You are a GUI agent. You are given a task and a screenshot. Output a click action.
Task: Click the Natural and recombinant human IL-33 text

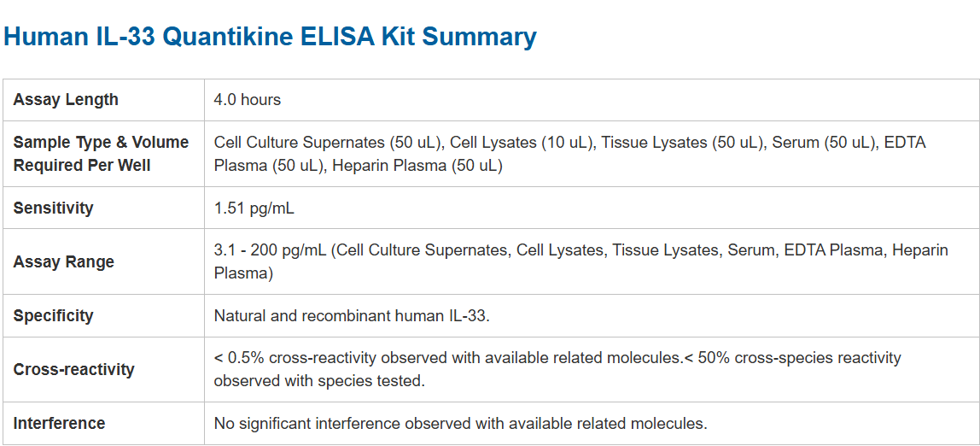point(352,316)
